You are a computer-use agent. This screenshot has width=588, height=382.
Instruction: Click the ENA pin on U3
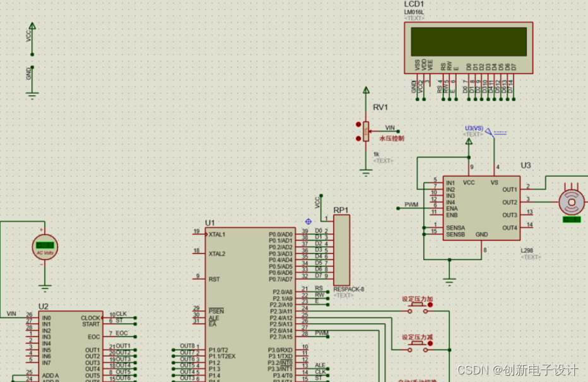[x=452, y=208]
